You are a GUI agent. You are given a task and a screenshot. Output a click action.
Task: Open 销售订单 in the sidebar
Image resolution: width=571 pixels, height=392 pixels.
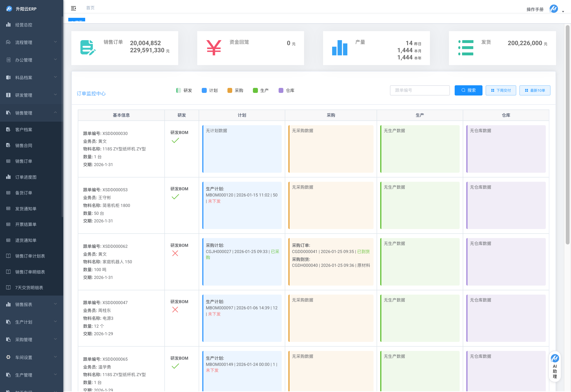click(24, 161)
